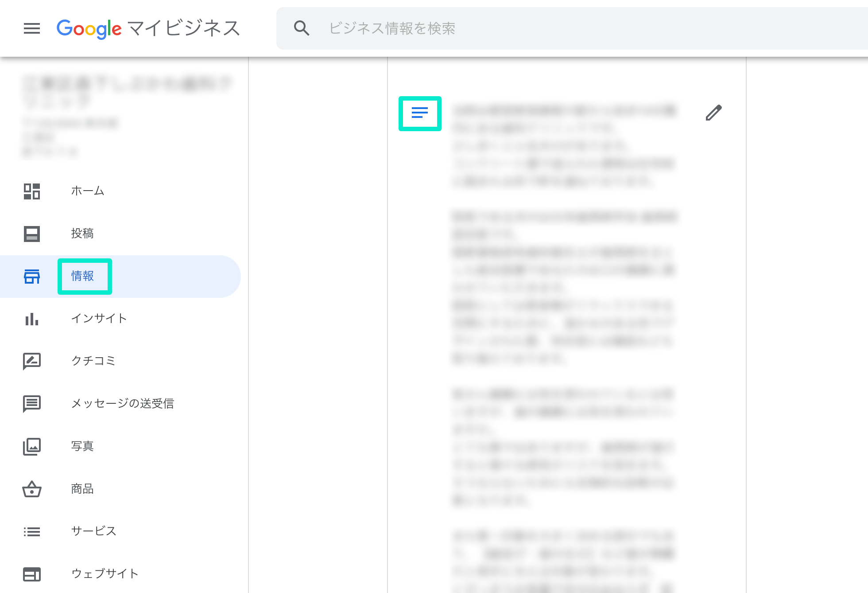868x593 pixels.
Task: Click the 投稿 posts icon
Action: 32,234
